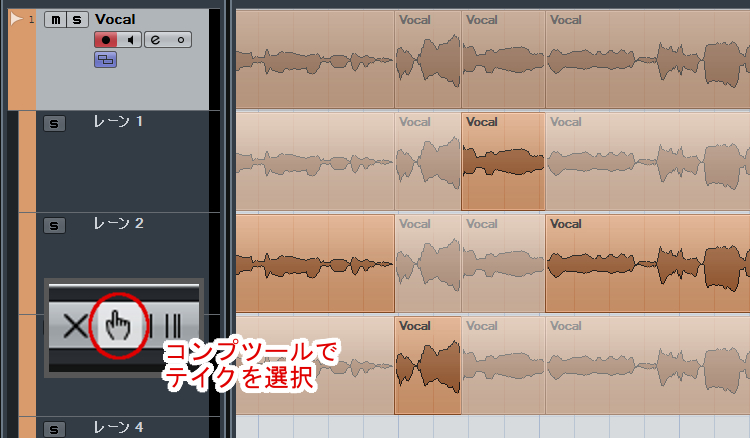Click the レーン 4 lane label
Image resolution: width=750 pixels, height=438 pixels.
(118, 427)
